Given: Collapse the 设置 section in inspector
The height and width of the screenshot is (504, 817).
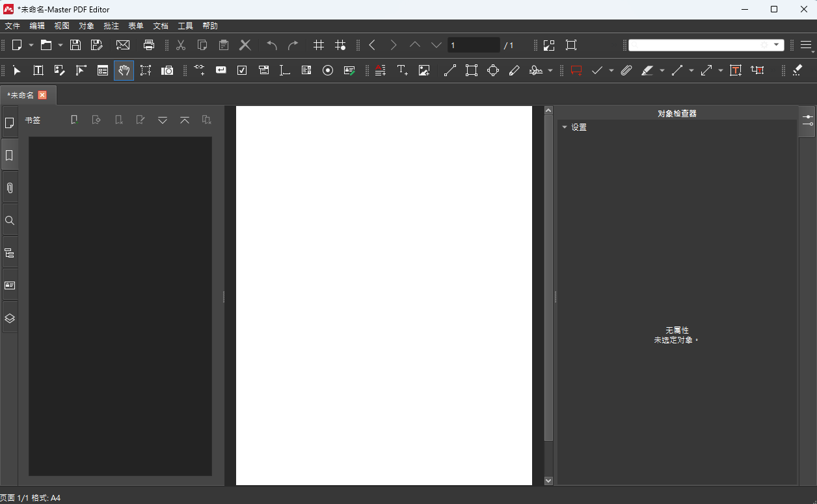Looking at the screenshot, I should [565, 127].
